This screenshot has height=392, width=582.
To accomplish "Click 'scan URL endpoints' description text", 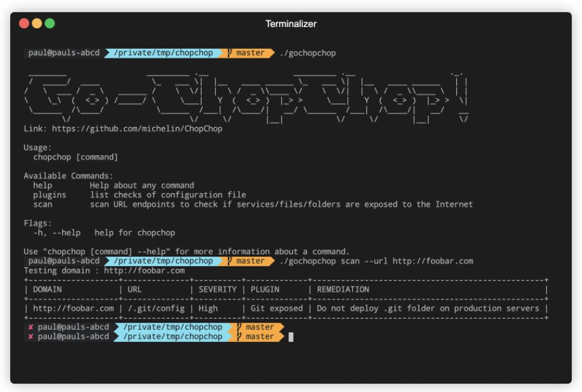I will click(281, 204).
